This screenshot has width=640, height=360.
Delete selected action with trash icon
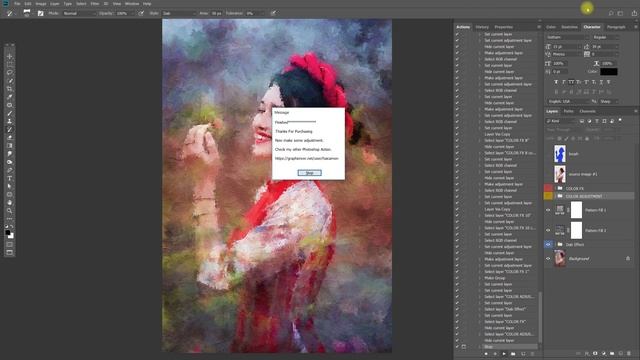click(532, 354)
